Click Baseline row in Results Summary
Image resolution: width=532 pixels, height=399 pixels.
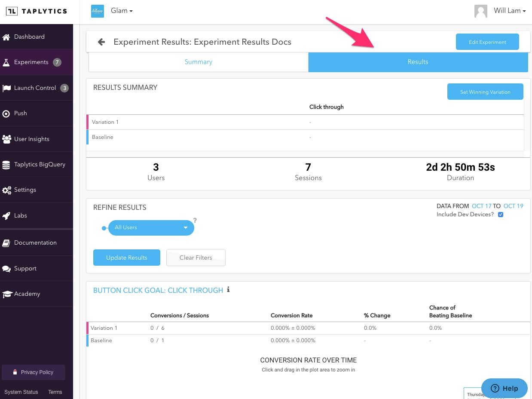[x=305, y=137]
